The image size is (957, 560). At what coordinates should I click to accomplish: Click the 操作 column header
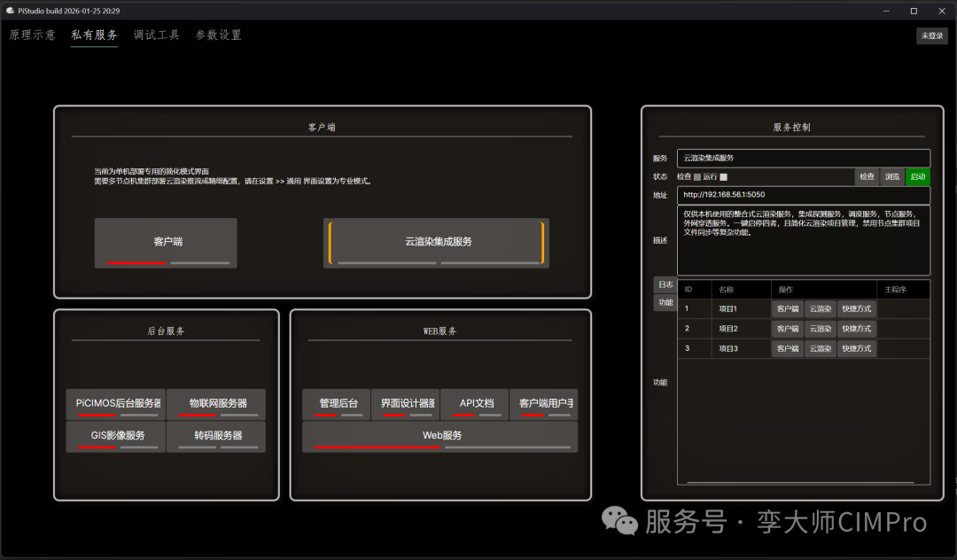pyautogui.click(x=824, y=290)
